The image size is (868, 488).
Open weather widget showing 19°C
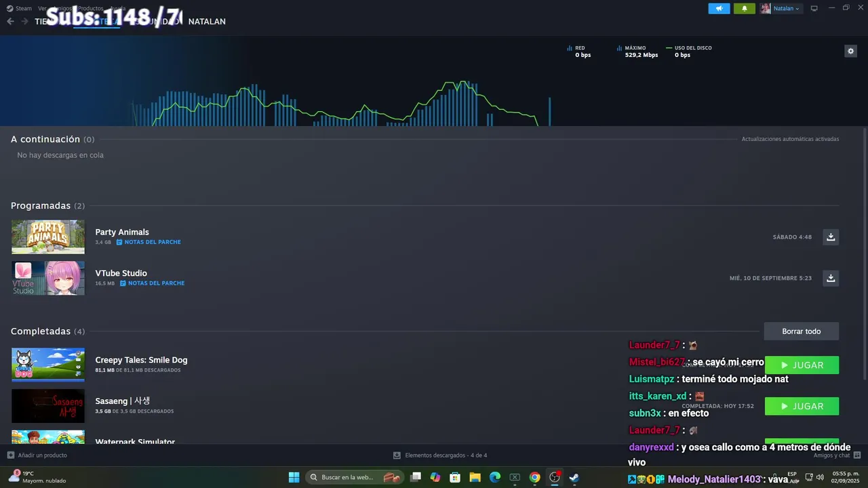38,477
